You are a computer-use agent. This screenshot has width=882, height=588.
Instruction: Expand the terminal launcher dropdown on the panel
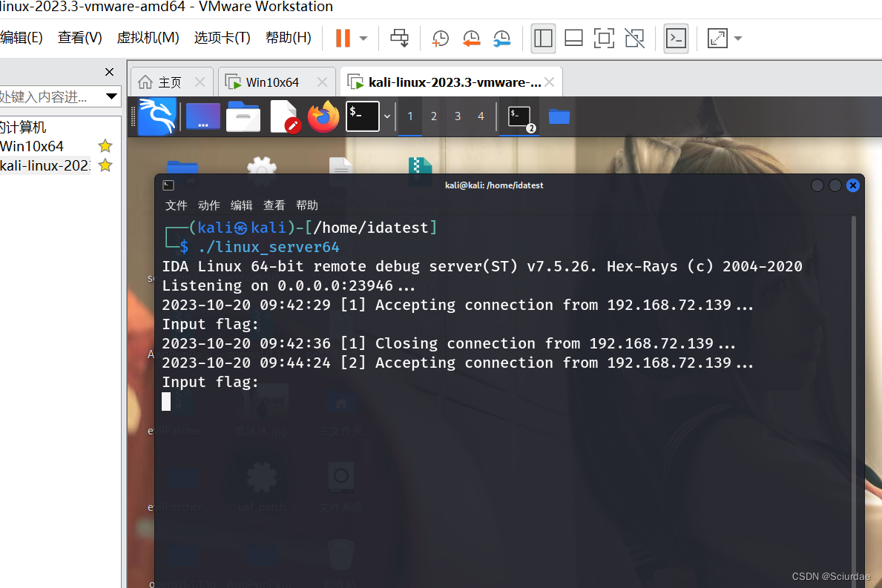click(x=386, y=116)
